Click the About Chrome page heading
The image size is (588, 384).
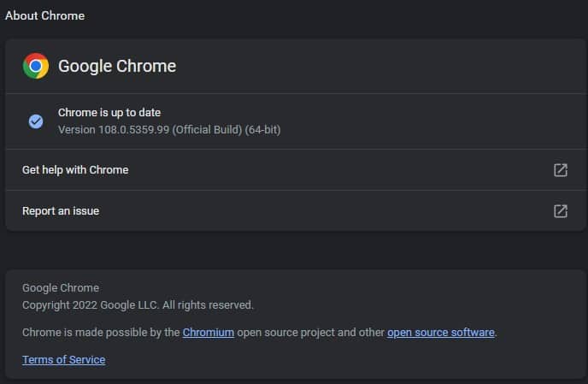pos(44,15)
